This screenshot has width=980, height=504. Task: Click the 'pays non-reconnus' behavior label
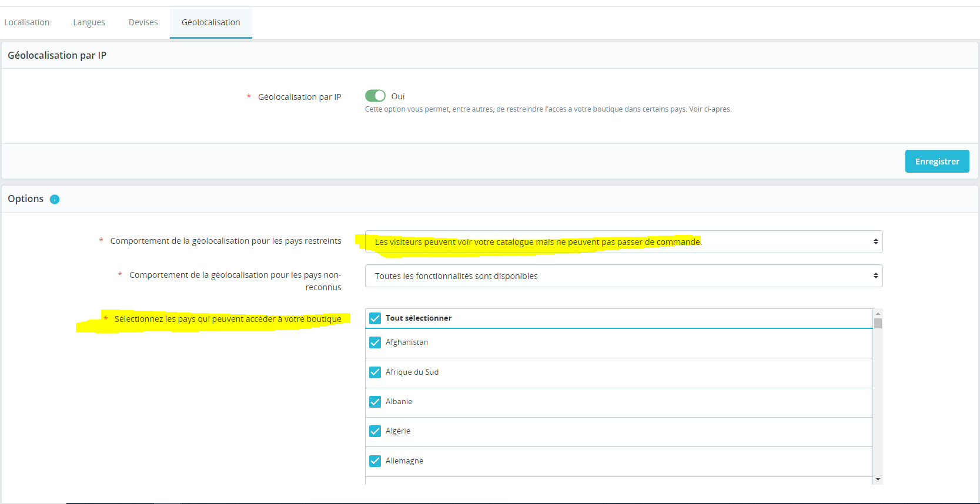pyautogui.click(x=235, y=281)
